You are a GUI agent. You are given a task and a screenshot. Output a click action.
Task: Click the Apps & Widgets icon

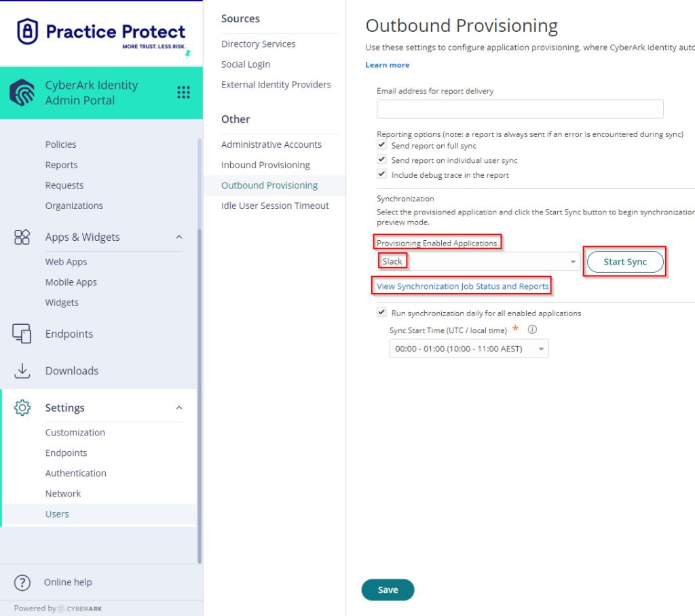pos(22,237)
